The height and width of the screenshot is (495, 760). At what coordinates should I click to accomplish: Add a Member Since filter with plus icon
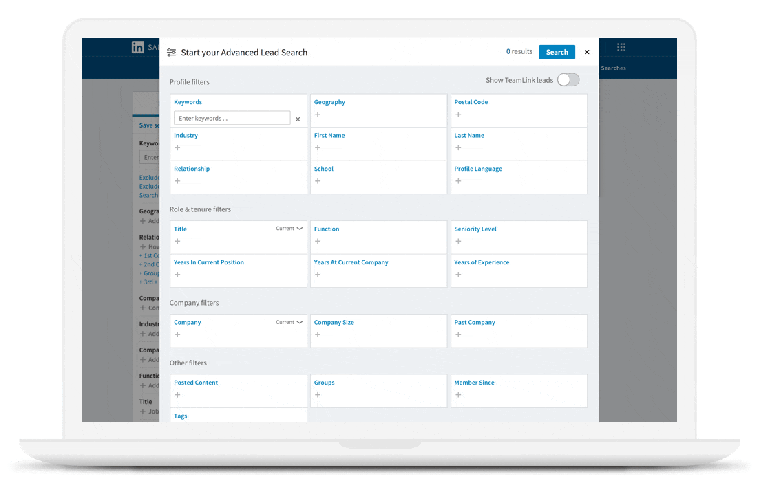458,395
